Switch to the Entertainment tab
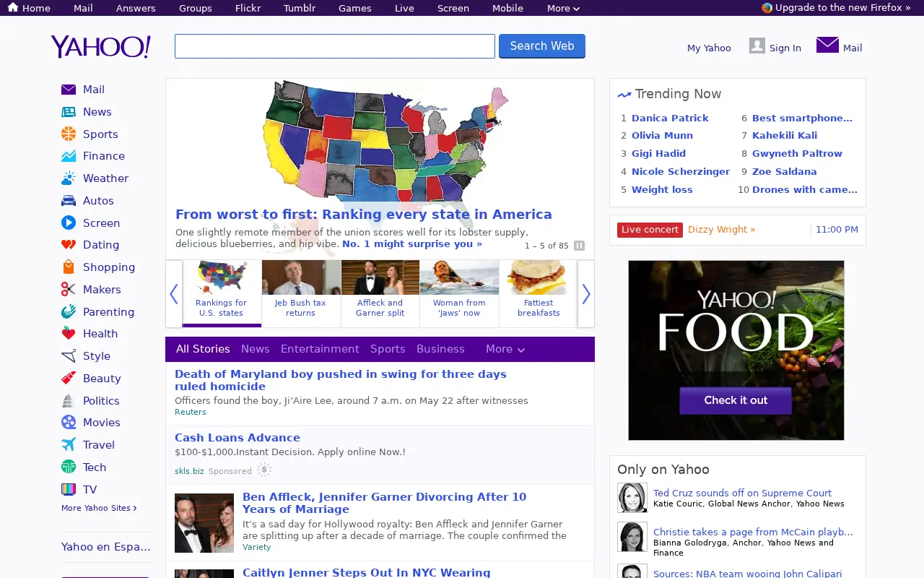Image resolution: width=924 pixels, height=578 pixels. click(320, 349)
